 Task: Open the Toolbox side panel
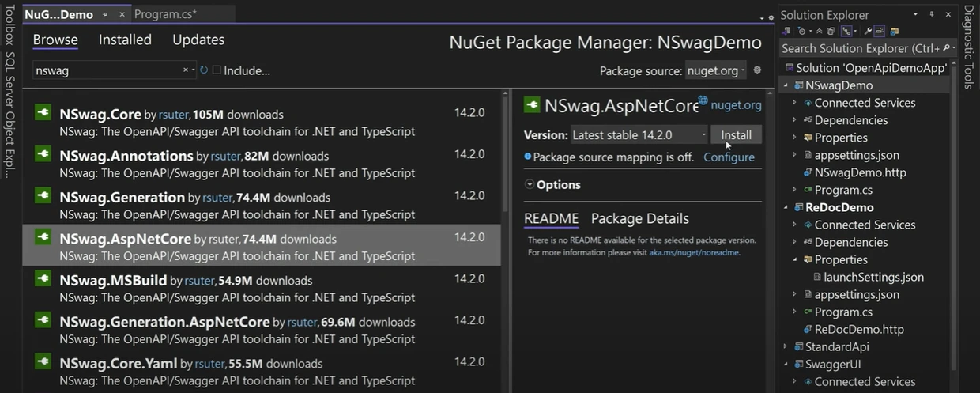pyautogui.click(x=10, y=25)
